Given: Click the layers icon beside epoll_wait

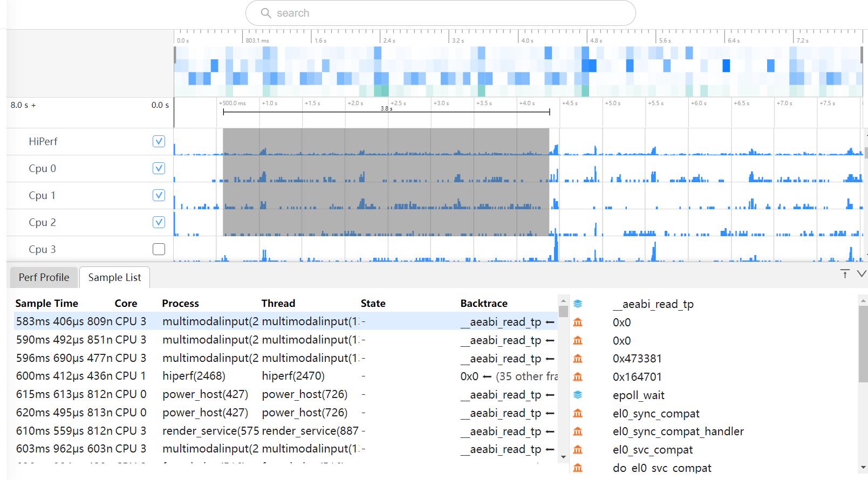Looking at the screenshot, I should click(578, 395).
